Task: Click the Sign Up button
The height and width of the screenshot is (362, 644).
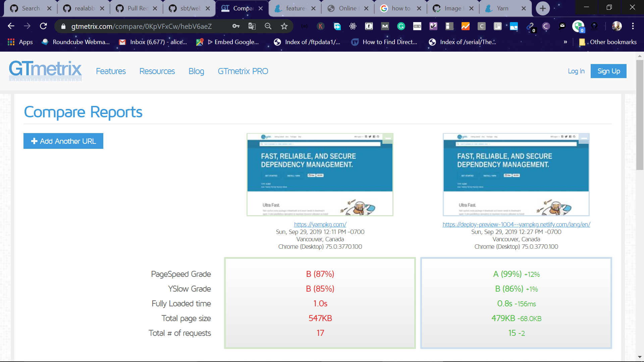Action: pyautogui.click(x=608, y=71)
